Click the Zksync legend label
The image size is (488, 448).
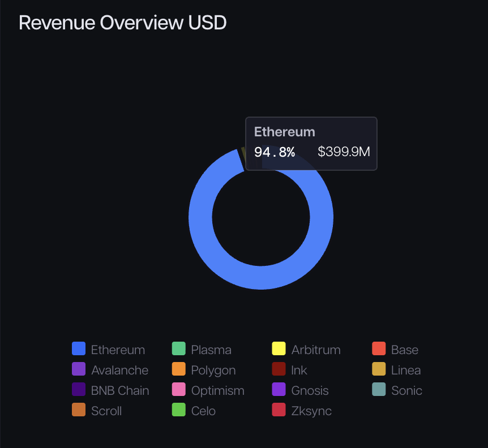click(x=311, y=412)
